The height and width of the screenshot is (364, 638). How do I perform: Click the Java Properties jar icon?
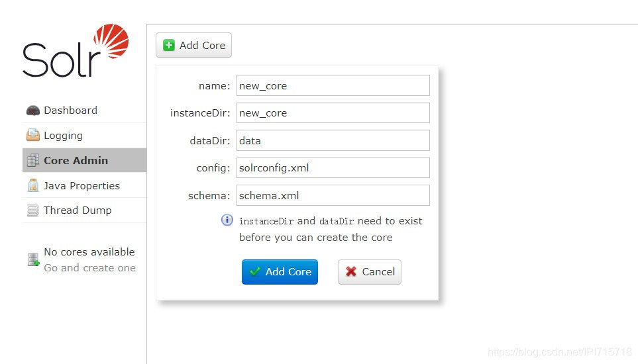(33, 185)
